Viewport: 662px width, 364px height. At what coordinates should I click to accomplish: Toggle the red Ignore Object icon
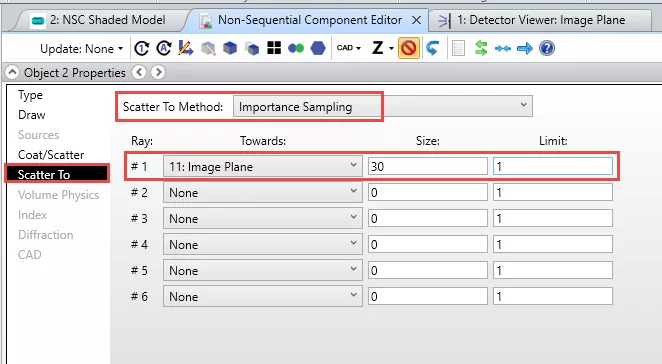tap(408, 48)
